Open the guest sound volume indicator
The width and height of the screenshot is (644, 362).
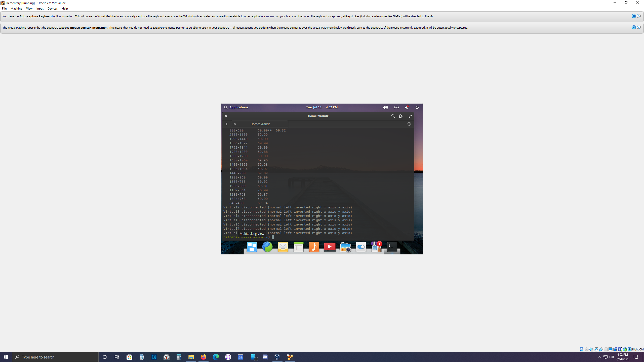(x=385, y=107)
